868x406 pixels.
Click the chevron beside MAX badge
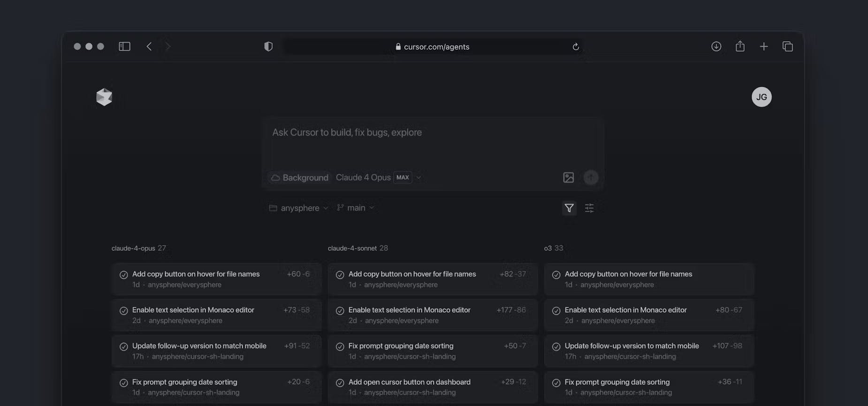(x=419, y=177)
